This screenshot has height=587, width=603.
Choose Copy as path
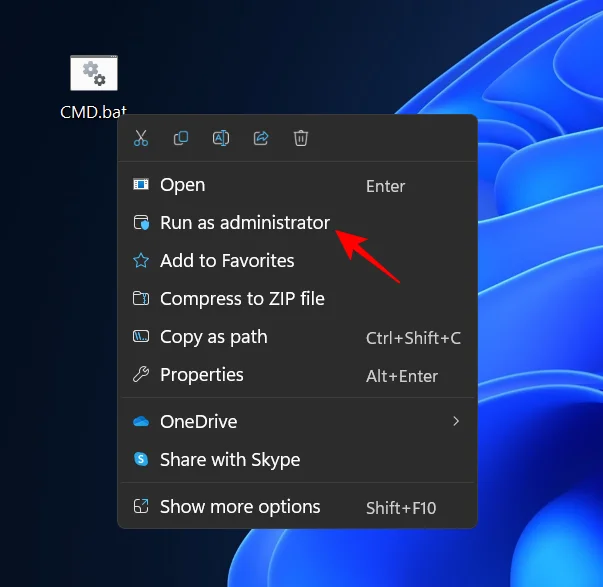tap(213, 337)
